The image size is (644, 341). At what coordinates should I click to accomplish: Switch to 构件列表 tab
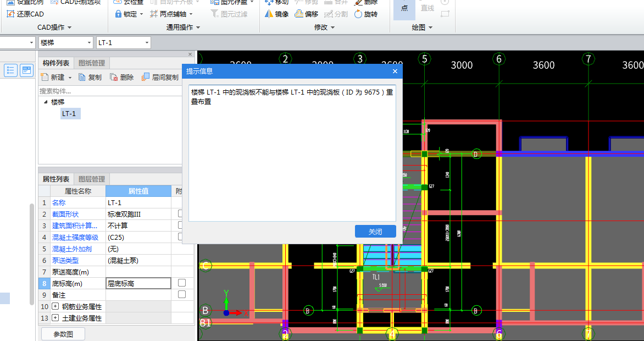tap(56, 63)
